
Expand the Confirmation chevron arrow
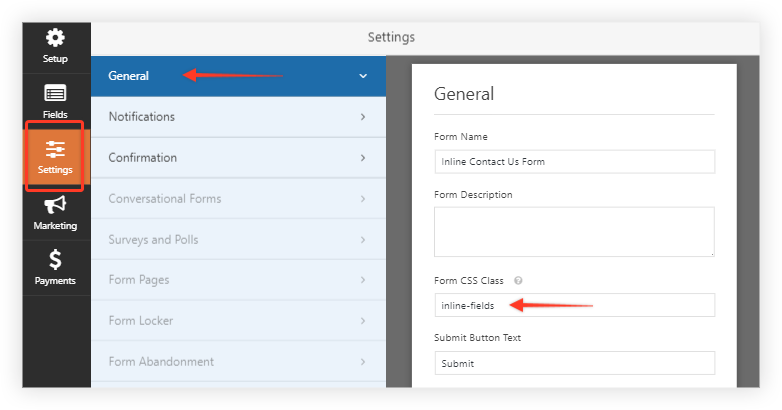point(363,158)
